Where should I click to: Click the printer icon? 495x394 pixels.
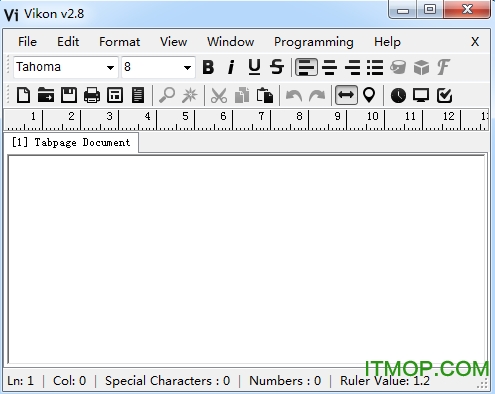(x=92, y=95)
